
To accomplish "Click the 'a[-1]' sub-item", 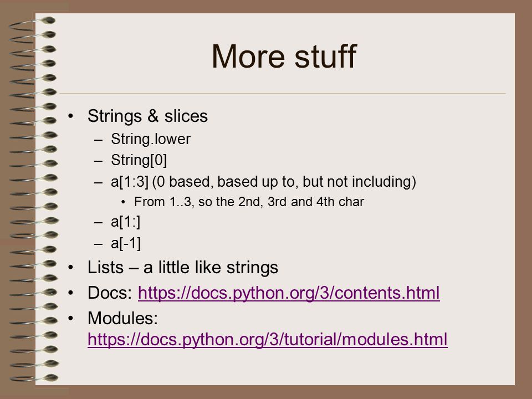I will pyautogui.click(x=126, y=243).
